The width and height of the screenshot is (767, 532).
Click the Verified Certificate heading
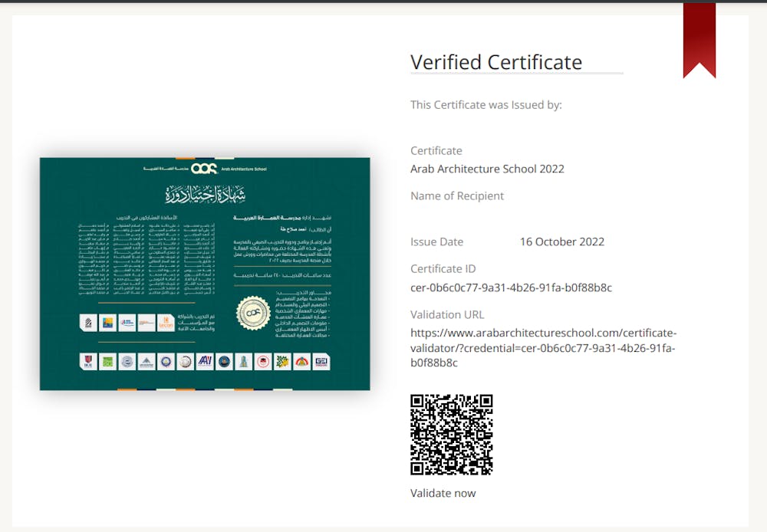496,62
